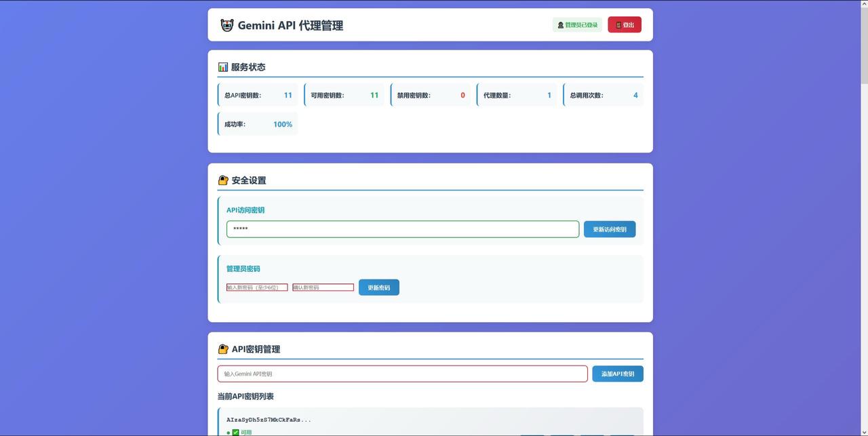Viewport: 868px width, 436px height.
Task: Click the 代理数量 stat card
Action: [517, 96]
